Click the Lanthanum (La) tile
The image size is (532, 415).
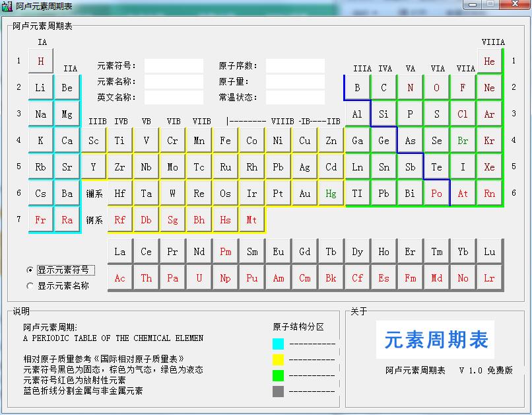(119, 251)
